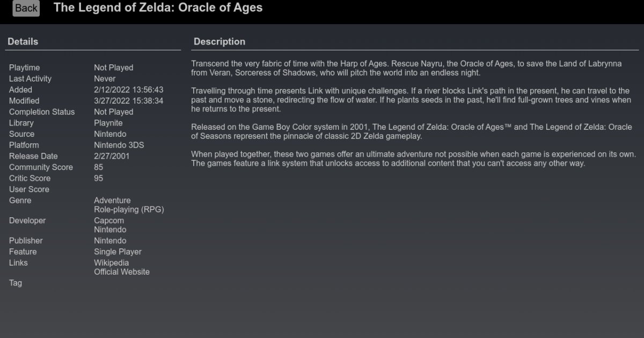Screen dimensions: 644x338
Task: Click the Details section heading
Action: point(23,42)
